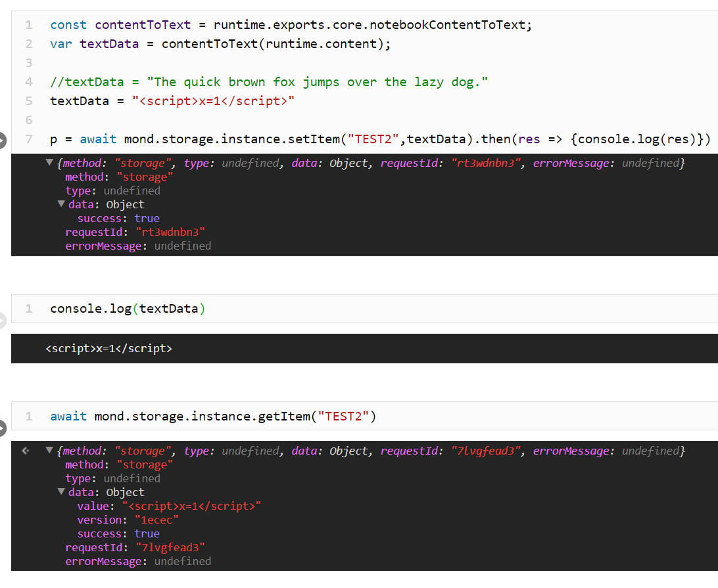Select the success: true in first output
This screenshot has height=588, width=718.
118,218
